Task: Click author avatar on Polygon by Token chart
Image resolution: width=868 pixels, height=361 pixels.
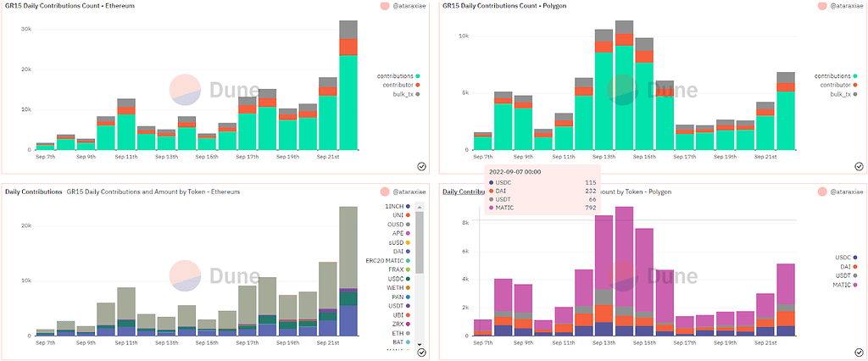Action: pos(823,192)
